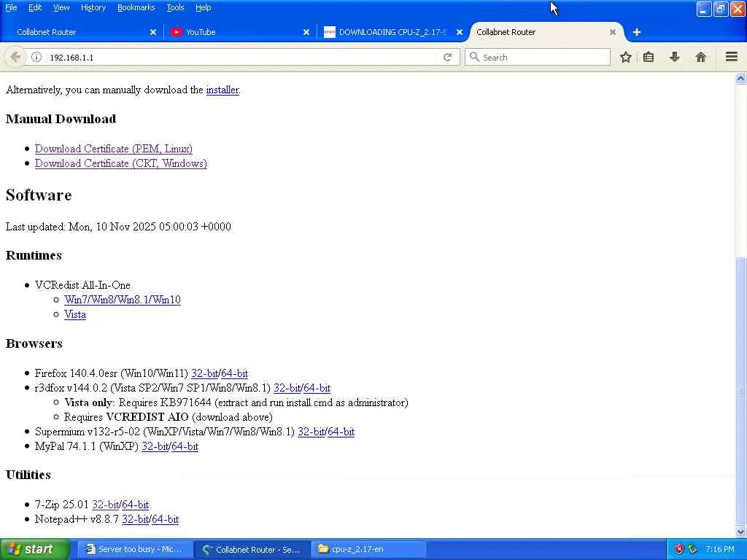
Task: Open the Help menu
Action: click(204, 7)
